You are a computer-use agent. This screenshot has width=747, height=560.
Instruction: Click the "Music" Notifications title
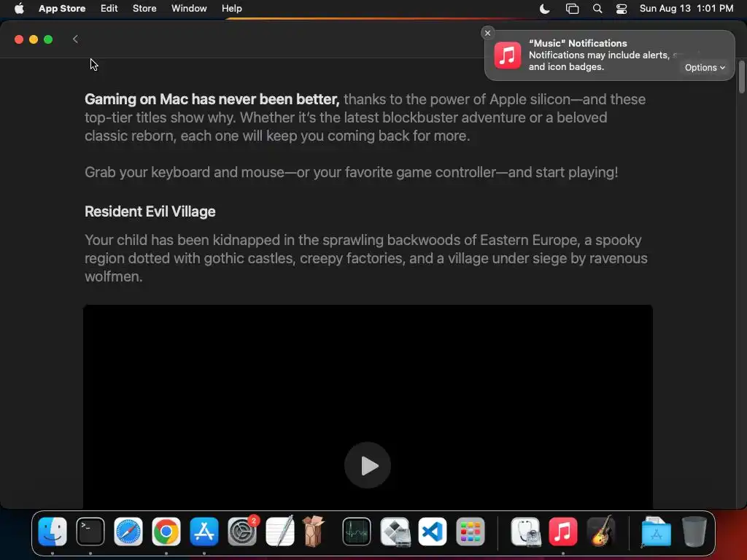(x=578, y=43)
